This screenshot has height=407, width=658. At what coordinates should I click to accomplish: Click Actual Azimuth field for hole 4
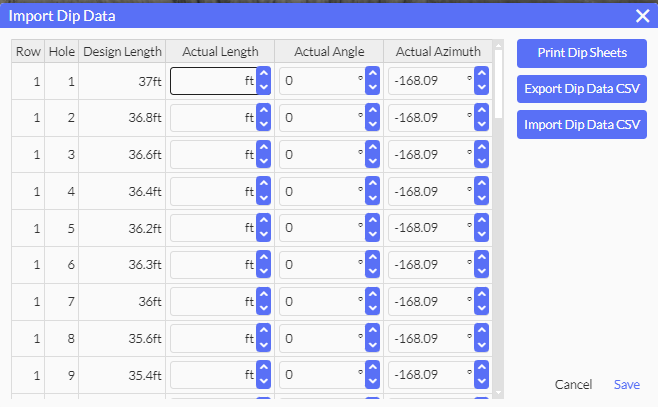[x=430, y=192]
